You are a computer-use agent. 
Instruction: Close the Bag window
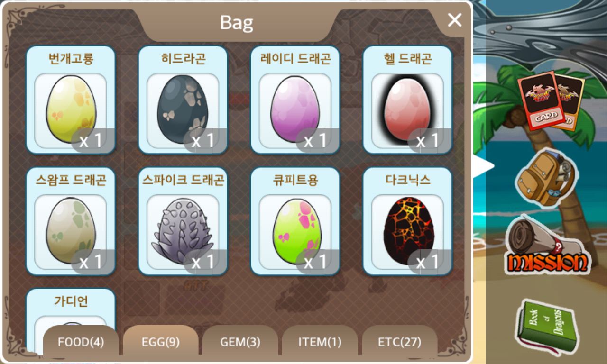pyautogui.click(x=455, y=20)
